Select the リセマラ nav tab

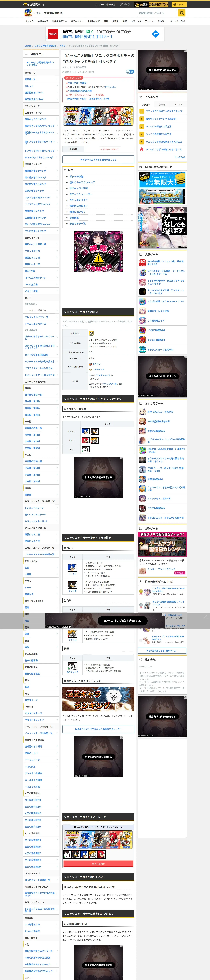coord(29,21)
